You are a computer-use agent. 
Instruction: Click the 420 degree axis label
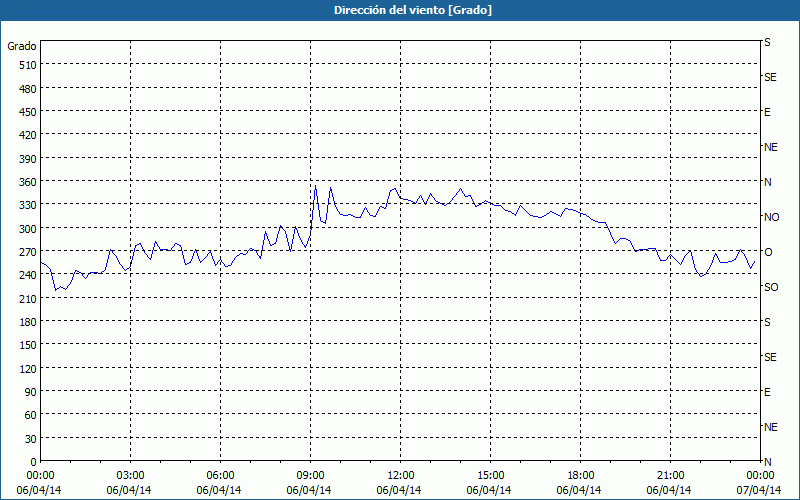(x=29, y=136)
